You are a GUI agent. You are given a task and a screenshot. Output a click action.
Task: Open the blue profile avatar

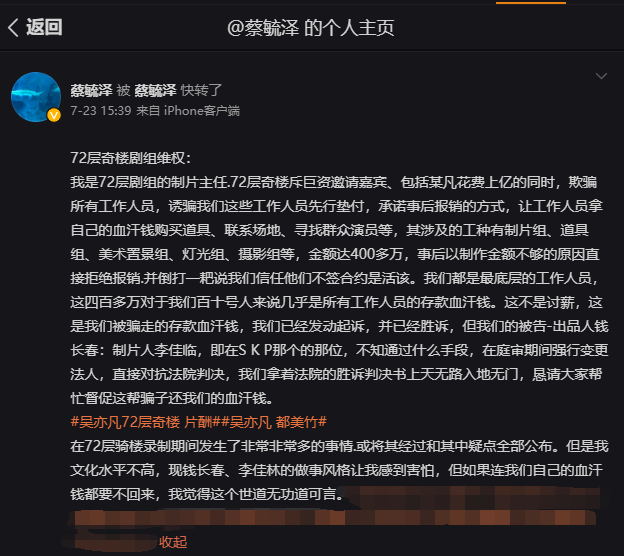[x=36, y=97]
